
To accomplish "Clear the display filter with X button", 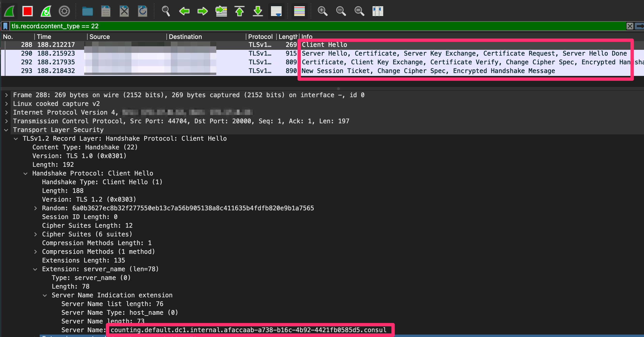I will 630,26.
